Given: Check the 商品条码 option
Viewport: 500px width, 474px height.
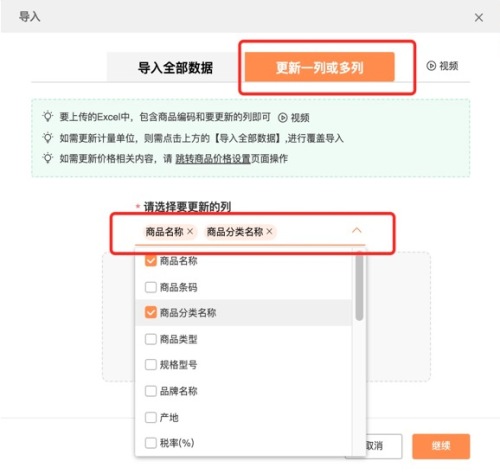Looking at the screenshot, I should pyautogui.click(x=151, y=287).
